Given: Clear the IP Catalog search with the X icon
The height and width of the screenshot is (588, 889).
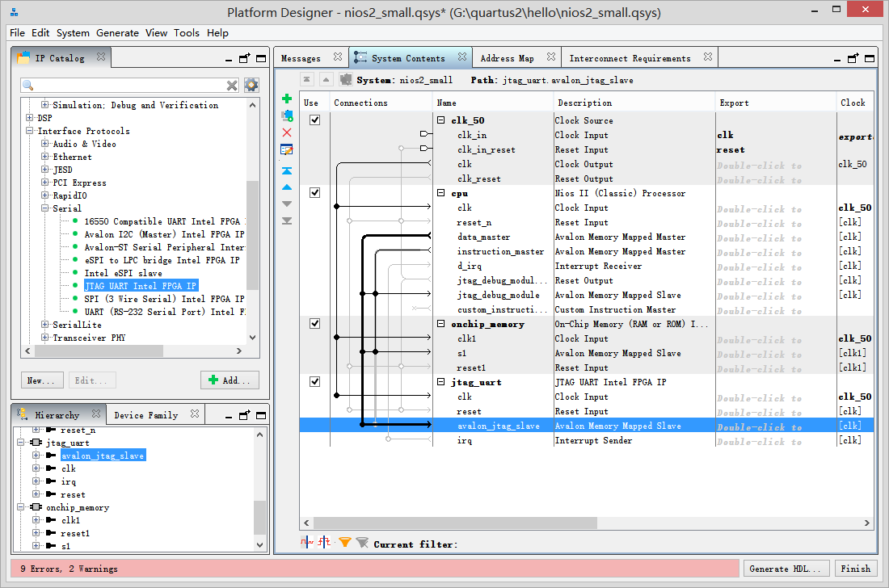Looking at the screenshot, I should click(x=232, y=86).
